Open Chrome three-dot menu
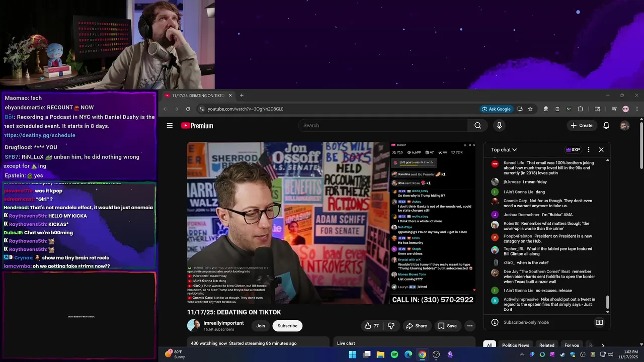 pyautogui.click(x=637, y=109)
